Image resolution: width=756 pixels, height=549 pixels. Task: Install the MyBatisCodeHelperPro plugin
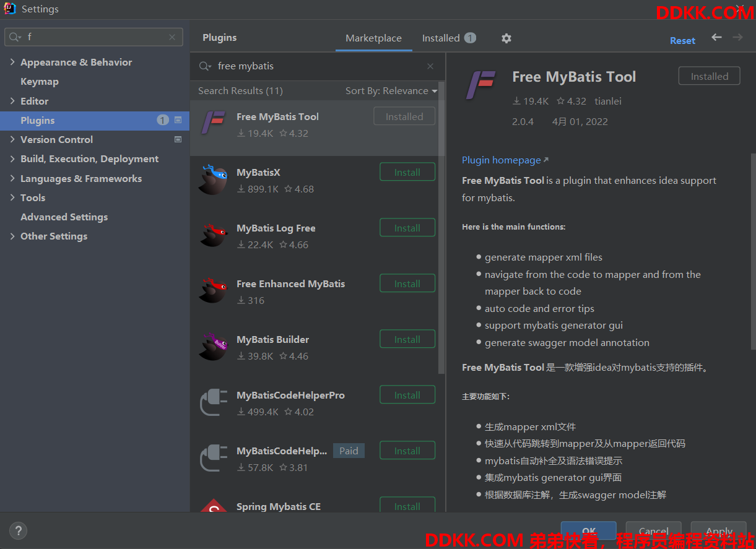(407, 395)
